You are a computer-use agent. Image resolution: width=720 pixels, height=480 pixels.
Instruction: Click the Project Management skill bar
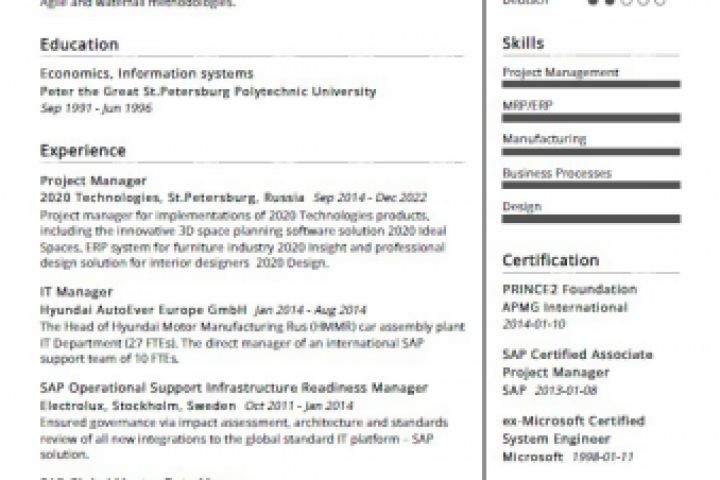click(591, 84)
